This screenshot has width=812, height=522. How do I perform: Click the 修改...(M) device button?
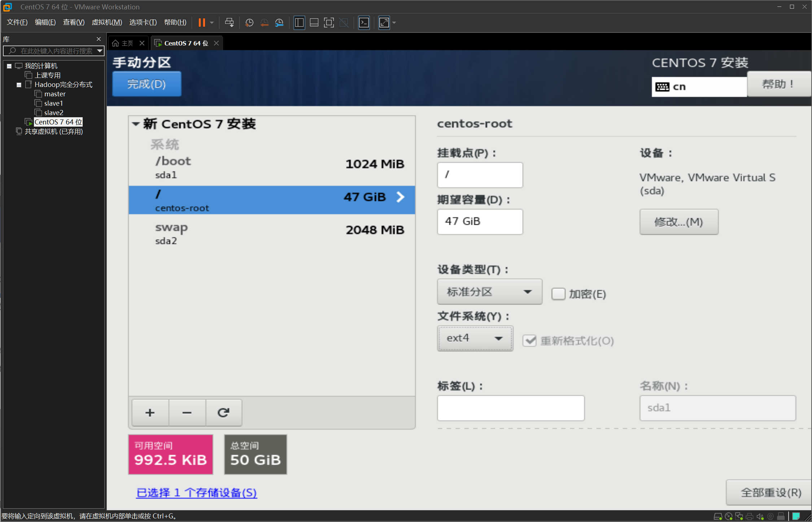(679, 222)
